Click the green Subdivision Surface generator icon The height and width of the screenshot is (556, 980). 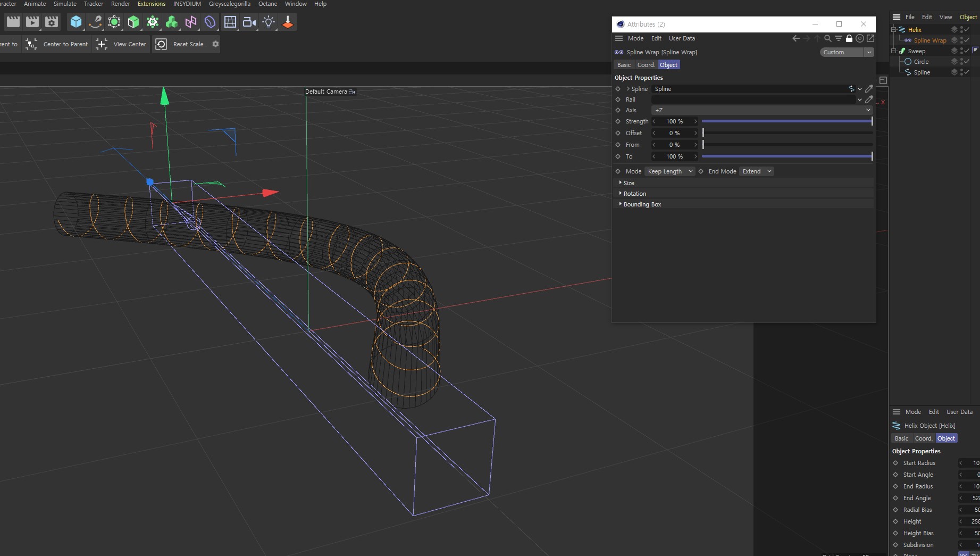point(114,22)
